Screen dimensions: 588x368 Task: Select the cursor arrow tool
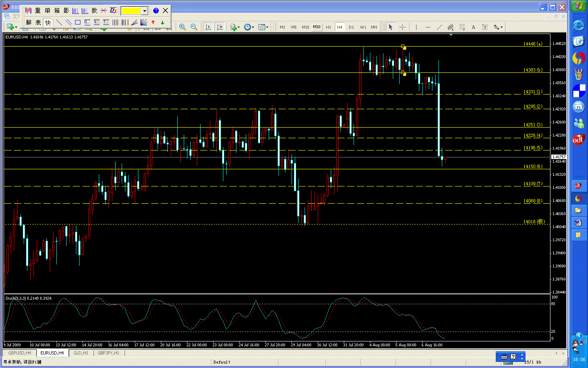[390, 27]
